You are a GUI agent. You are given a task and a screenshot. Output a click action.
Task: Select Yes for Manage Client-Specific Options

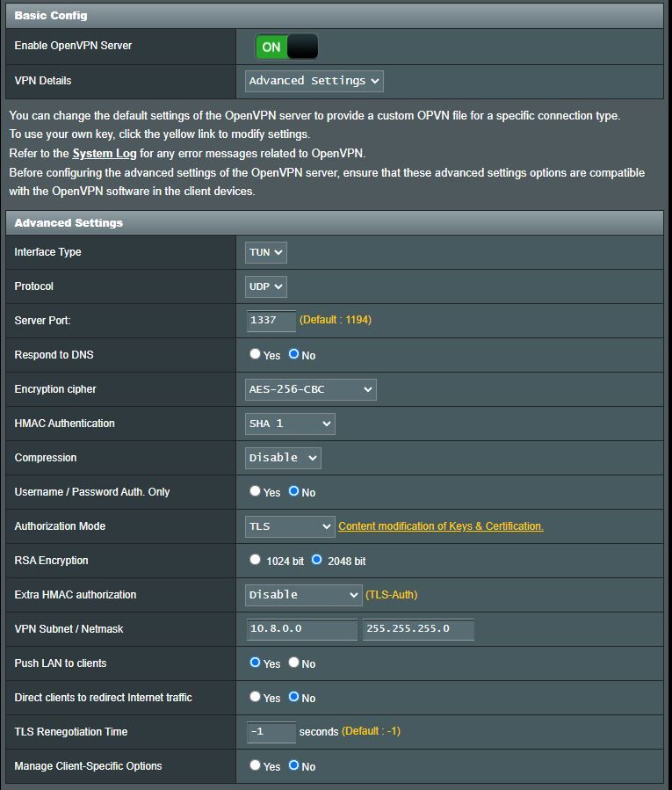tap(255, 765)
